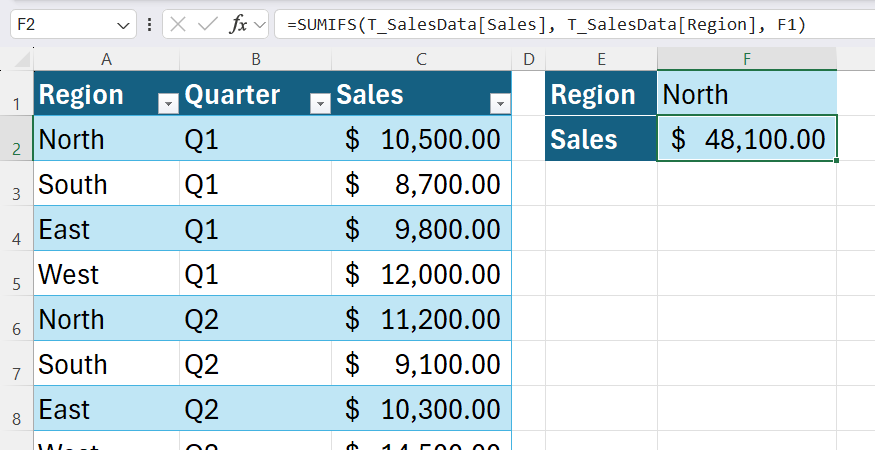The image size is (875, 450).
Task: Click inside the SUMIFS formula bar
Action: (x=575, y=25)
